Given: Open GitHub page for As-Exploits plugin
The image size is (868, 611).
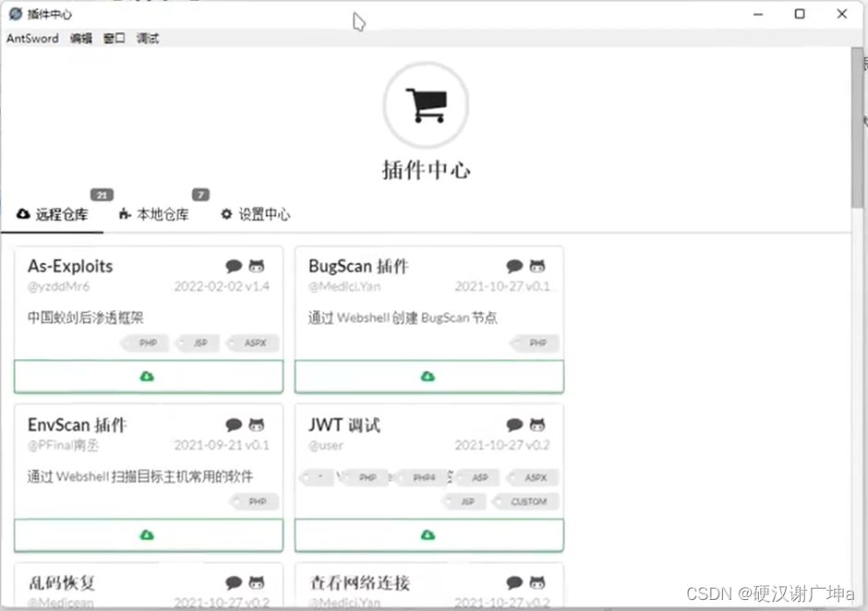Looking at the screenshot, I should coord(257,266).
